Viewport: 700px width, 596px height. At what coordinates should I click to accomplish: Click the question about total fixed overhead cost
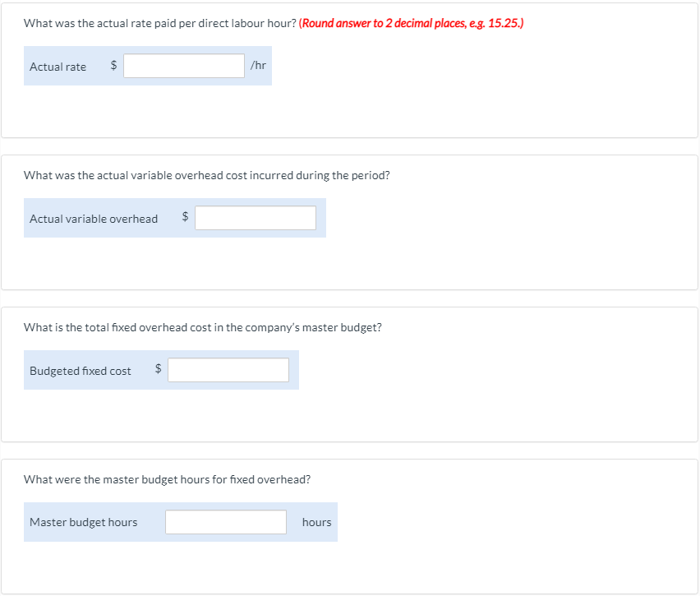point(203,327)
